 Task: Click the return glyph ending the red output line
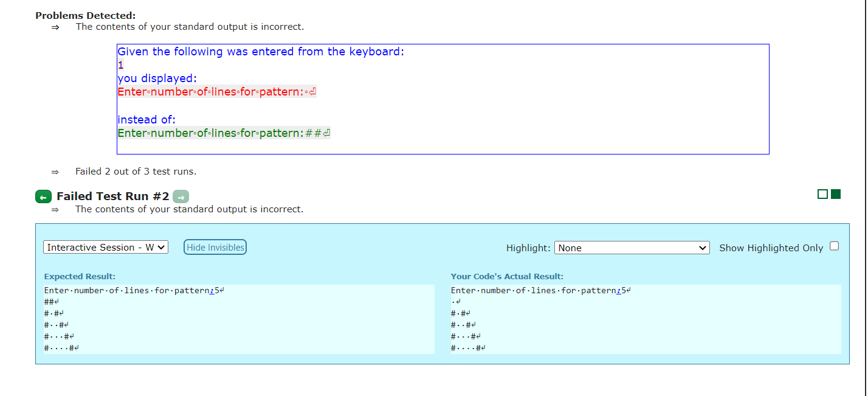[x=311, y=91]
